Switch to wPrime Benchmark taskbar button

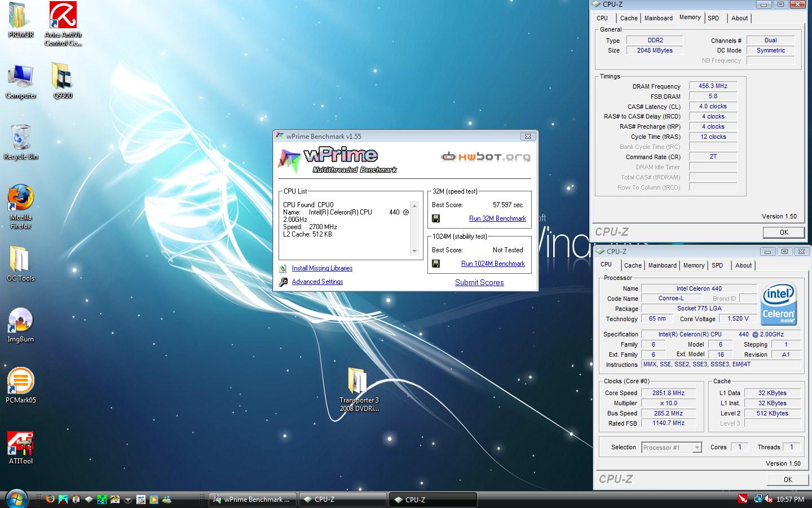coord(253,500)
